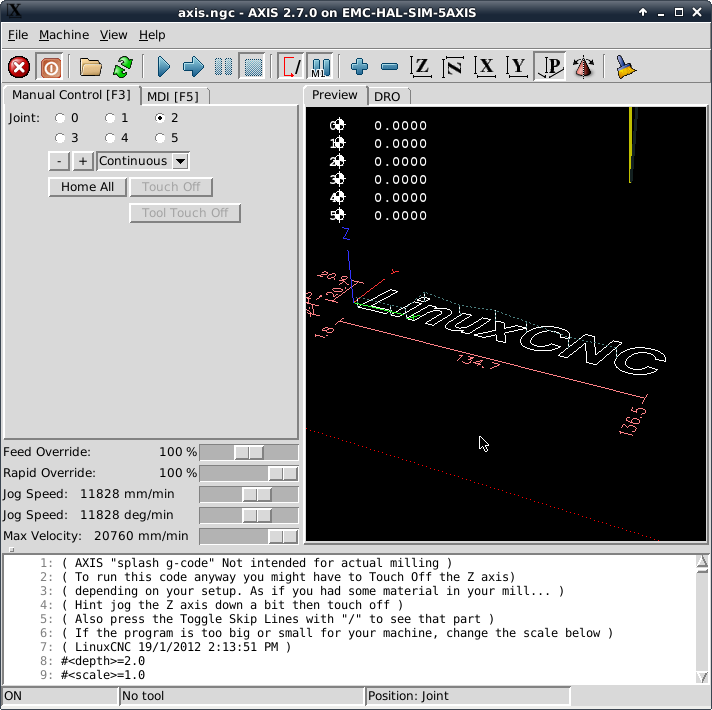The width and height of the screenshot is (712, 710).
Task: Adjust the Feed Override slider
Action: [x=249, y=452]
